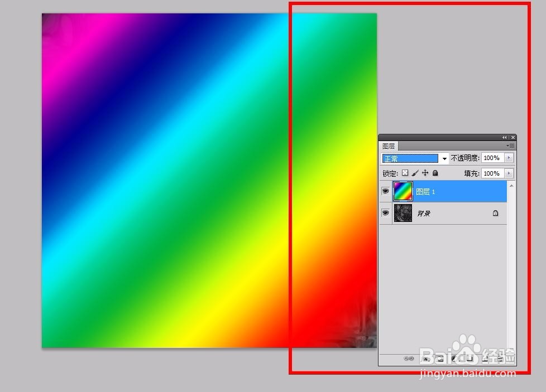The width and height of the screenshot is (546, 392).
Task: Create new adjustment layer icon
Action: 454,358
